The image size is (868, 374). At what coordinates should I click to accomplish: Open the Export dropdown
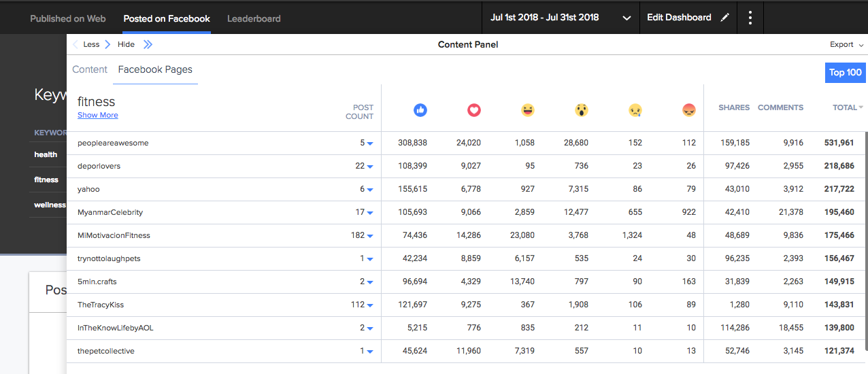point(847,45)
